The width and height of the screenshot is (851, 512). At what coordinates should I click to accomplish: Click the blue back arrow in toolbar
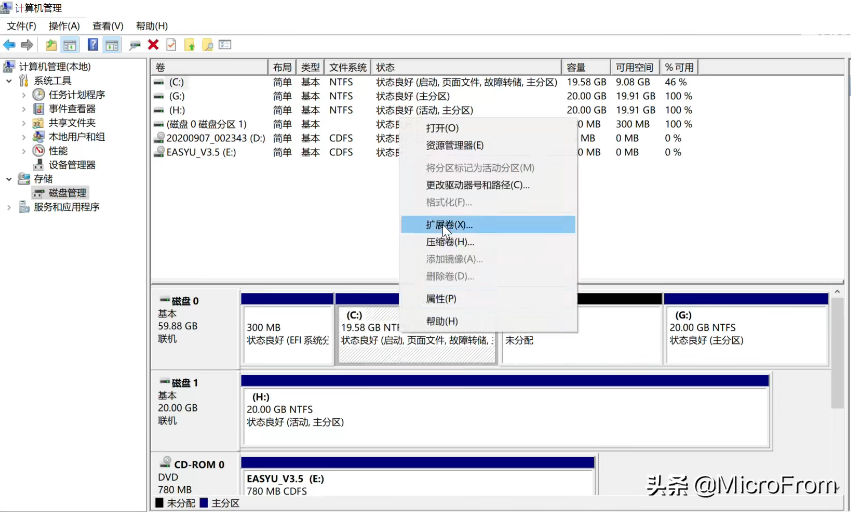pos(9,45)
